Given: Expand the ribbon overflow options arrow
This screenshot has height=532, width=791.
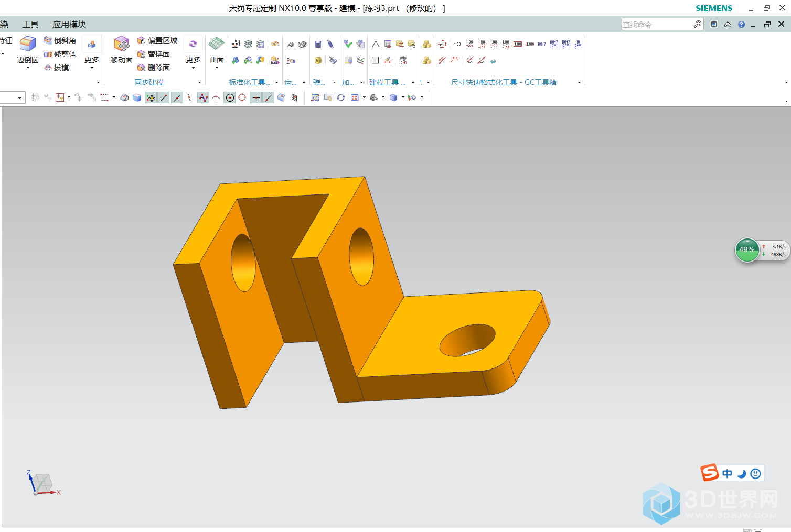Looking at the screenshot, I should [786, 82].
